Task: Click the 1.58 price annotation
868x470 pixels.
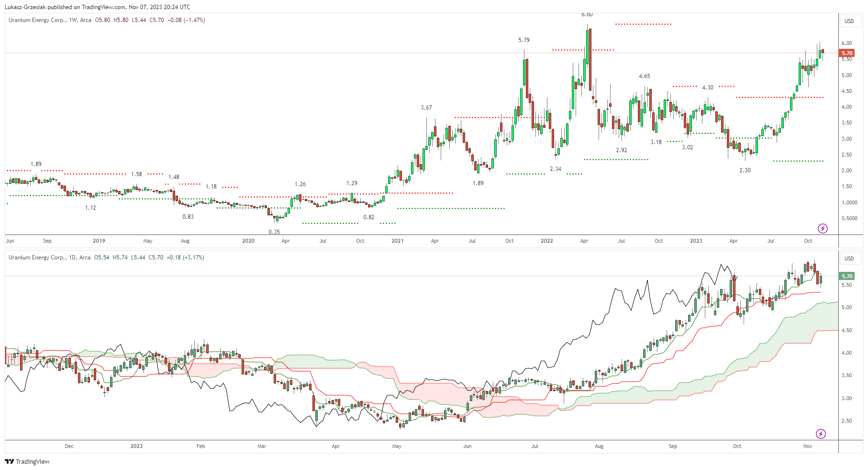Action: [136, 174]
